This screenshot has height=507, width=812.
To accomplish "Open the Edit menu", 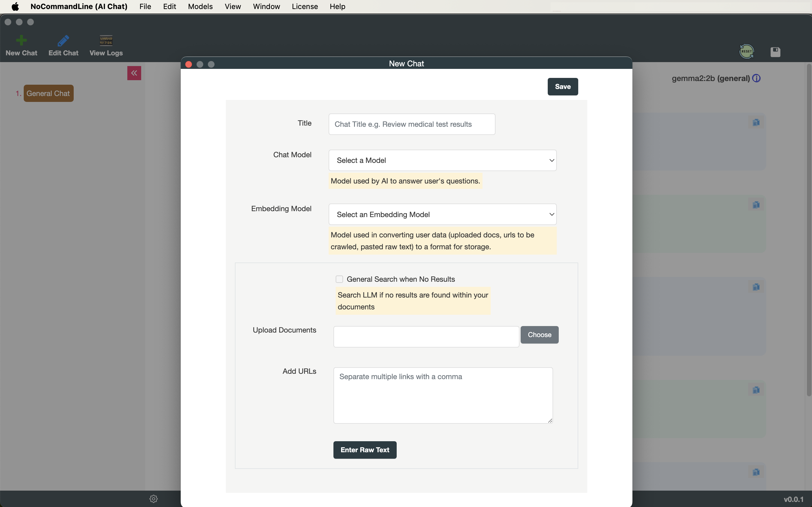I will (169, 6).
